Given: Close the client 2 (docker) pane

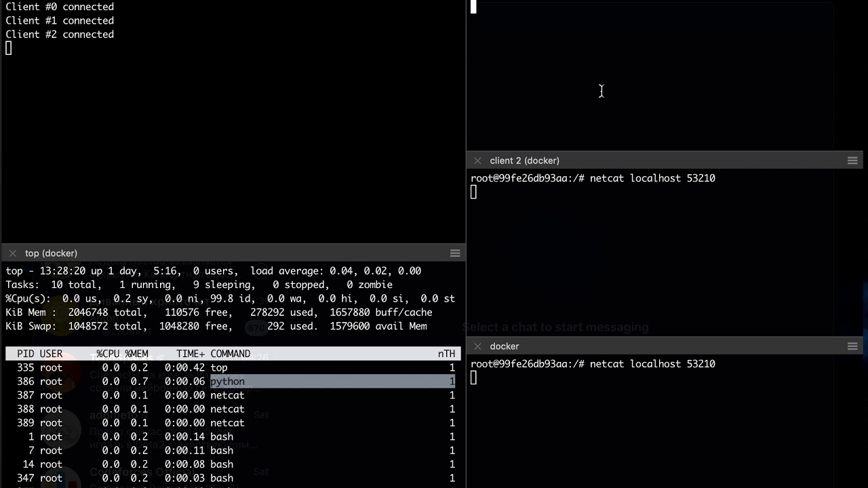Looking at the screenshot, I should 477,161.
